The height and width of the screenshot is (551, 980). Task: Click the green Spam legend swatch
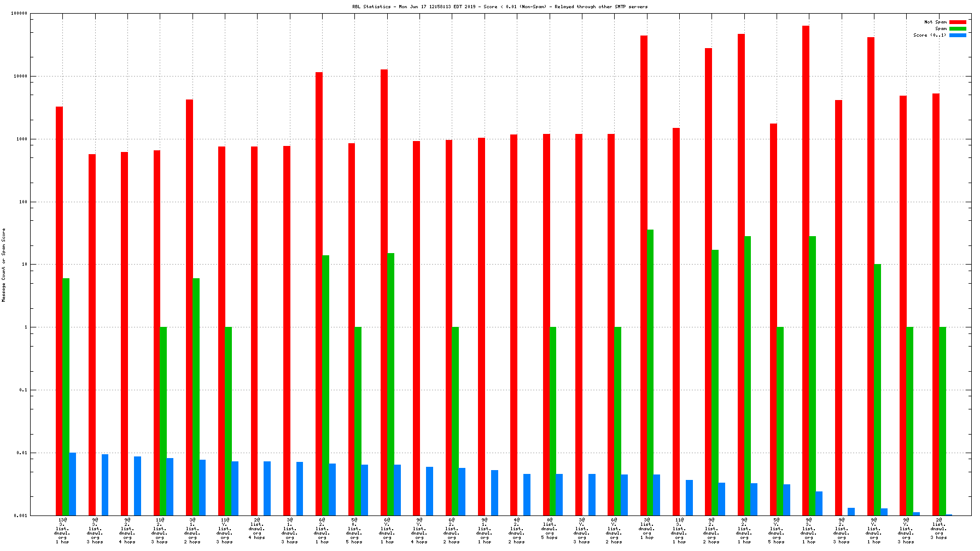click(958, 28)
